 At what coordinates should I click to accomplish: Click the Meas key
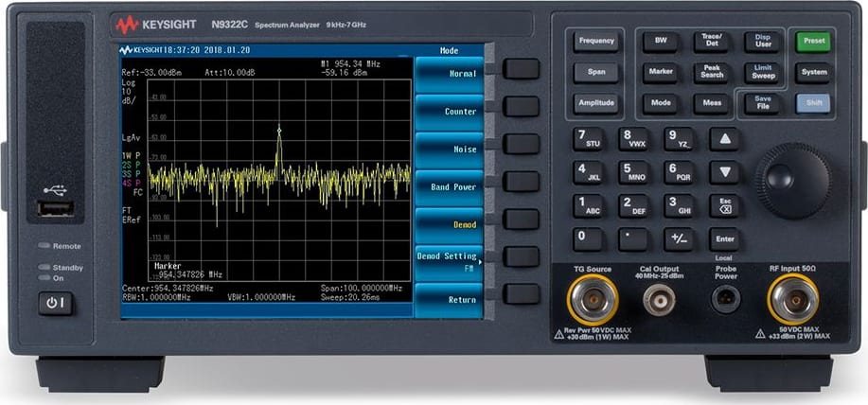[711, 103]
